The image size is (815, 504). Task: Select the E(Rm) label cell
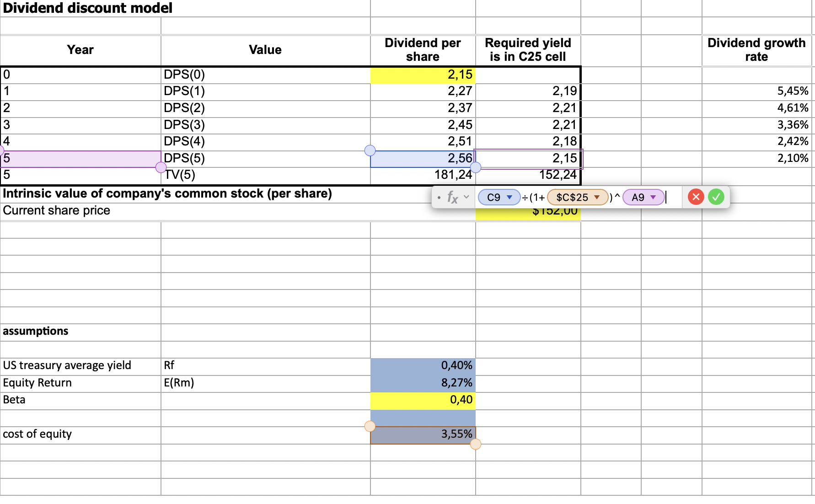click(x=265, y=383)
